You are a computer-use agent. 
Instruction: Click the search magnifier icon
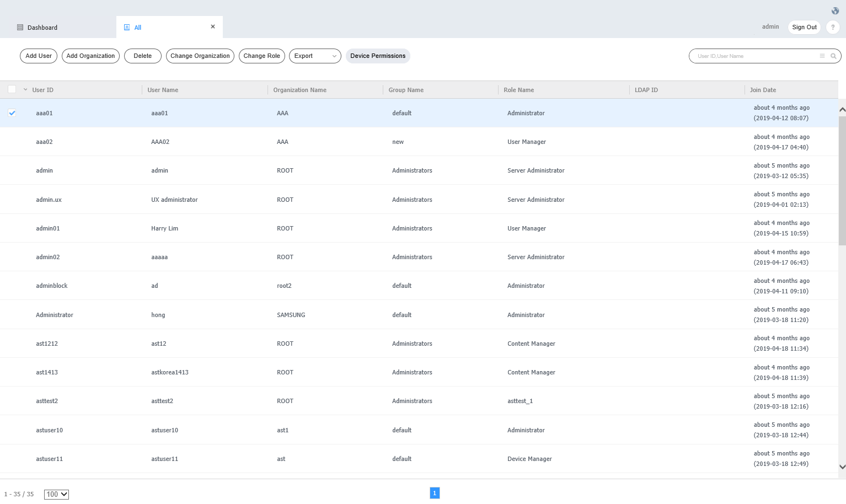click(x=833, y=56)
